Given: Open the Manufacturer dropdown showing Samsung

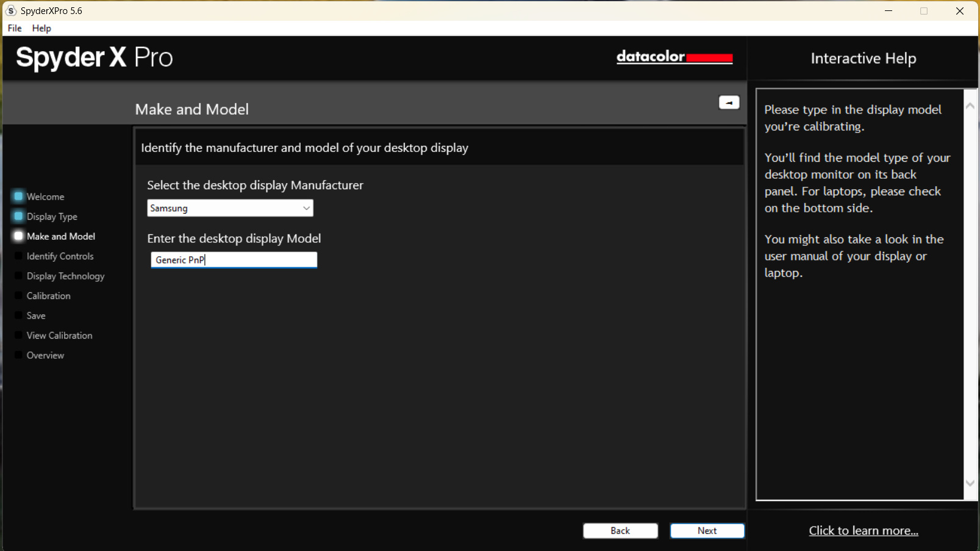Looking at the screenshot, I should (230, 208).
